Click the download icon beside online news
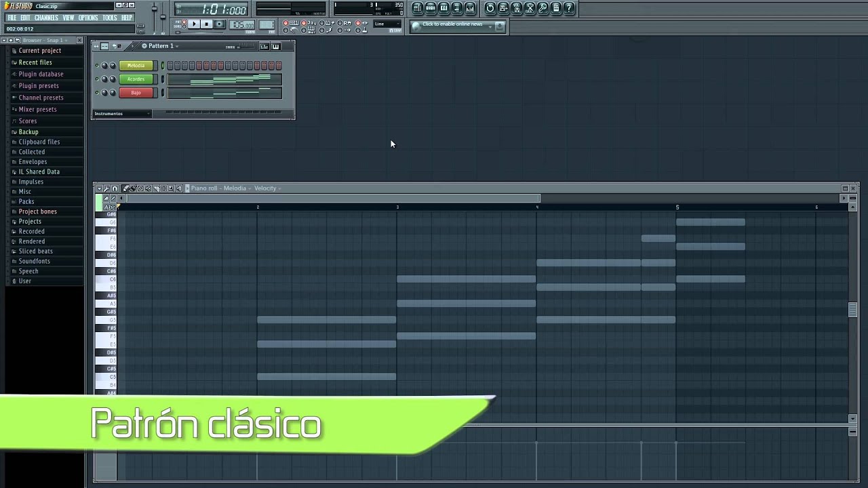 [499, 26]
